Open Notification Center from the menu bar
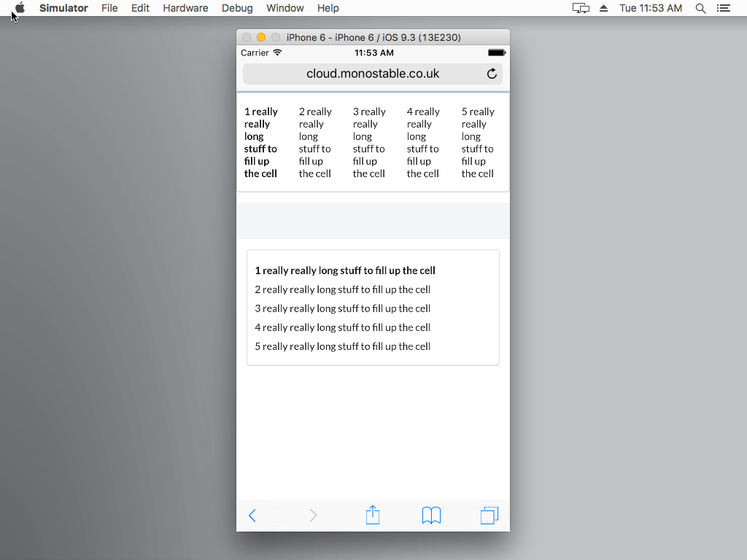This screenshot has height=560, width=747. click(x=724, y=8)
